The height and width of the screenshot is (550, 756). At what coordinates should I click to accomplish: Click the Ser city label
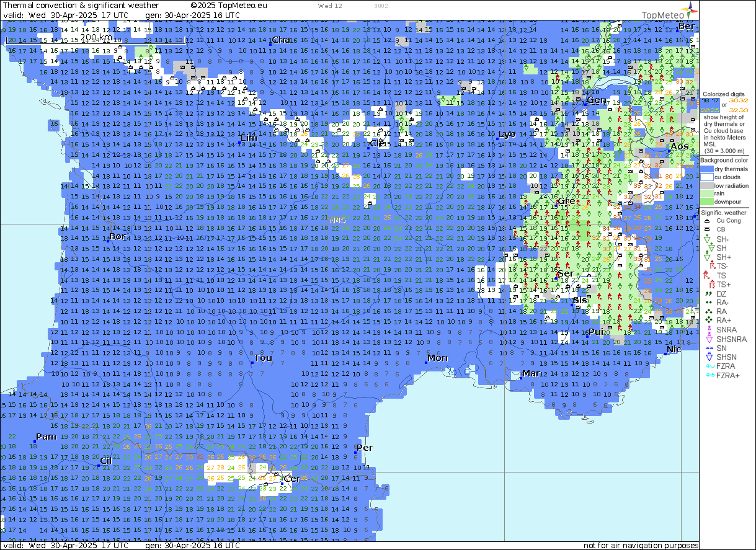[x=566, y=274]
